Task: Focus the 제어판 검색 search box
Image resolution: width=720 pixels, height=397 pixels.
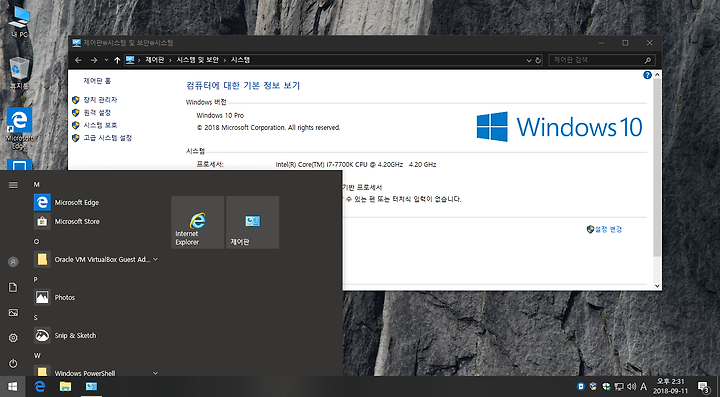Action: coord(602,60)
